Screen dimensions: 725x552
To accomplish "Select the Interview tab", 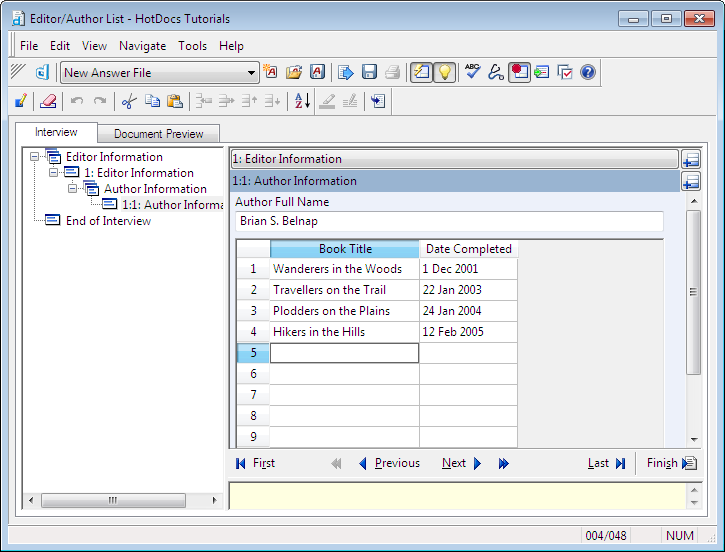I will coord(56,132).
